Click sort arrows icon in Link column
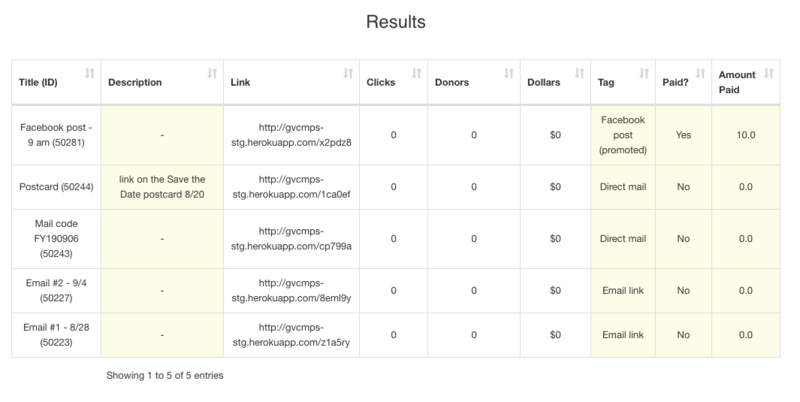The width and height of the screenshot is (800, 402). pyautogui.click(x=348, y=74)
